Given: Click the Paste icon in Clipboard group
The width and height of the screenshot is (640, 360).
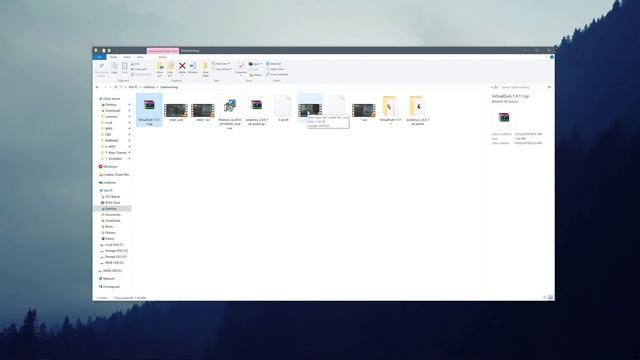Looking at the screenshot, I should [x=124, y=66].
